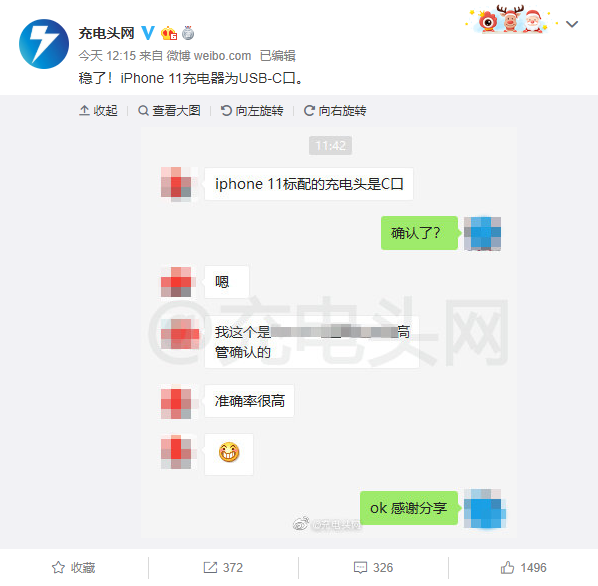Like the post with 1496 thumbs-up

pos(523,567)
